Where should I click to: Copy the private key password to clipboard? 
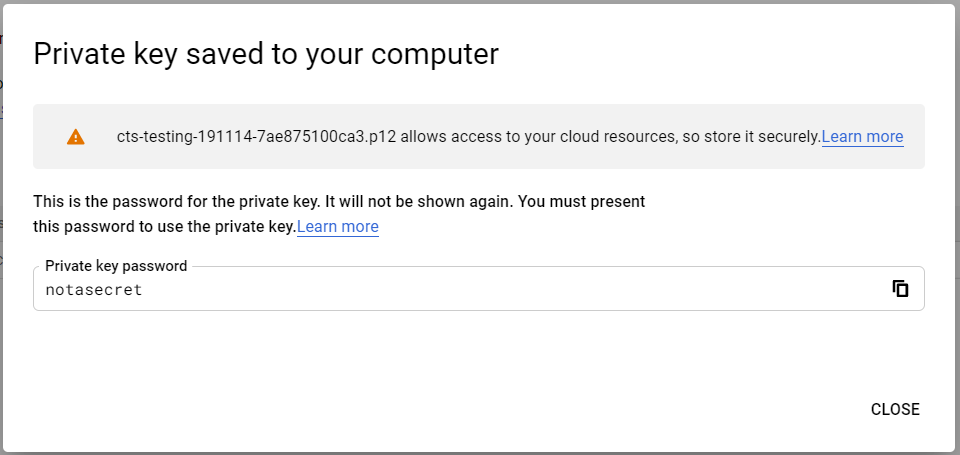[899, 288]
